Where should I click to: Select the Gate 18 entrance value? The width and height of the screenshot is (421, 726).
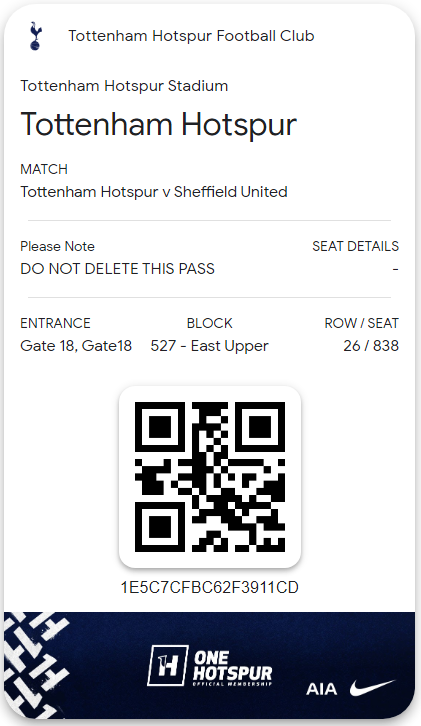tap(76, 345)
